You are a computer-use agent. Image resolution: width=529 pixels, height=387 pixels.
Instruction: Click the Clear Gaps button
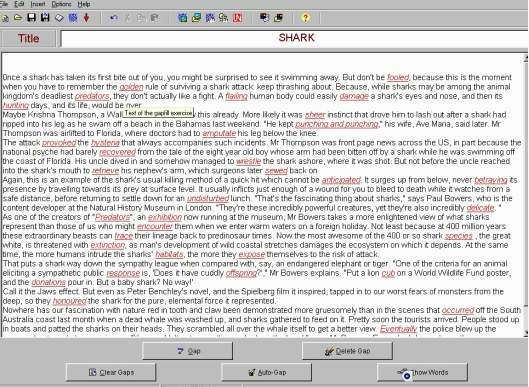(111, 372)
